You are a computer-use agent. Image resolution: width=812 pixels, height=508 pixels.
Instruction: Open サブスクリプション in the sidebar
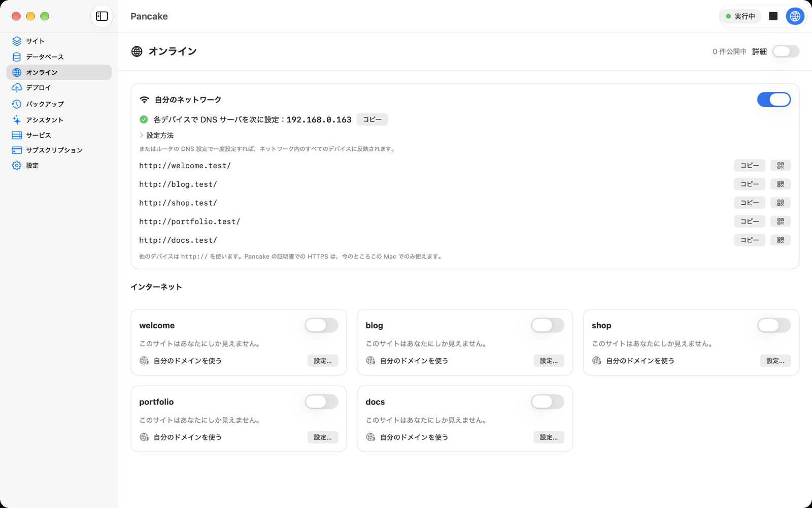point(59,150)
